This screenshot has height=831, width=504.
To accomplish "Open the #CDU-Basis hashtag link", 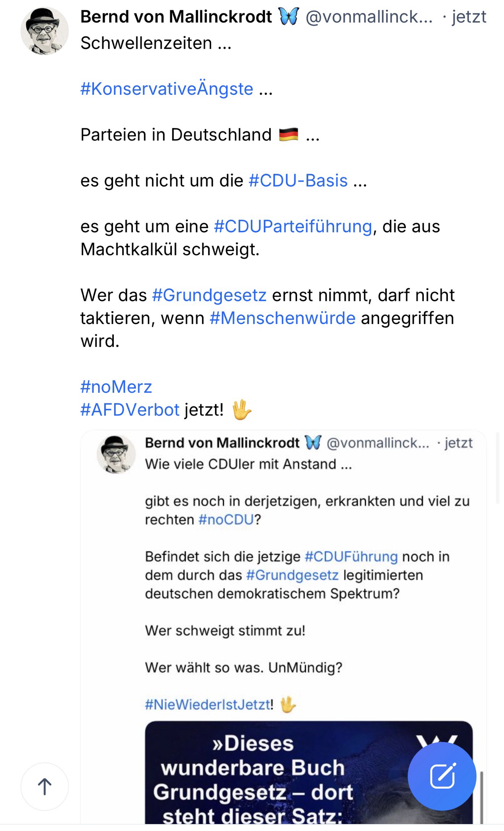I will (x=298, y=181).
